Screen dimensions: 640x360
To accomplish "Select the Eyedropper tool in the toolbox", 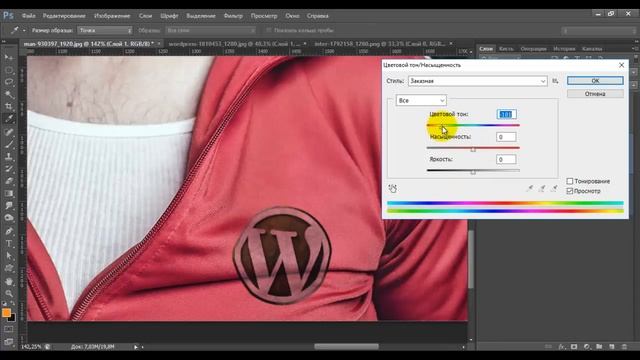I will (9, 119).
